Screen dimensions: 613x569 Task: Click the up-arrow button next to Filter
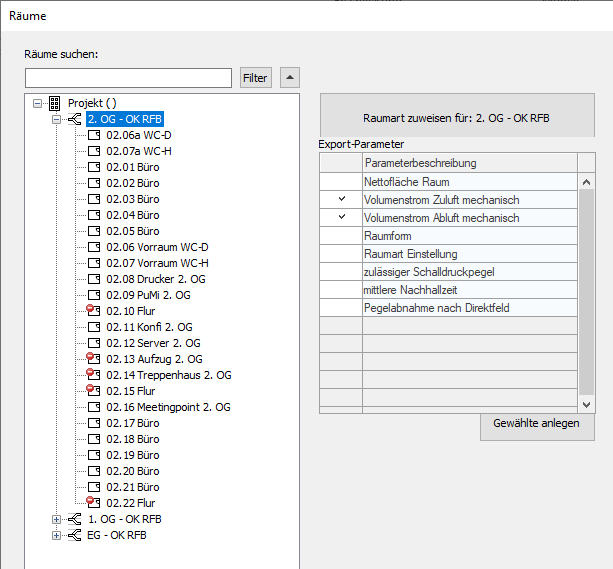coord(290,77)
